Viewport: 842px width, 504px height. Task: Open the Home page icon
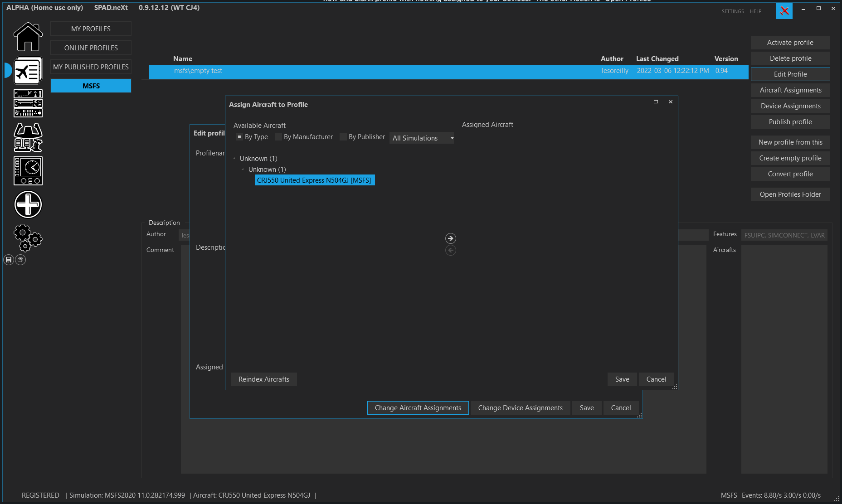coord(28,37)
